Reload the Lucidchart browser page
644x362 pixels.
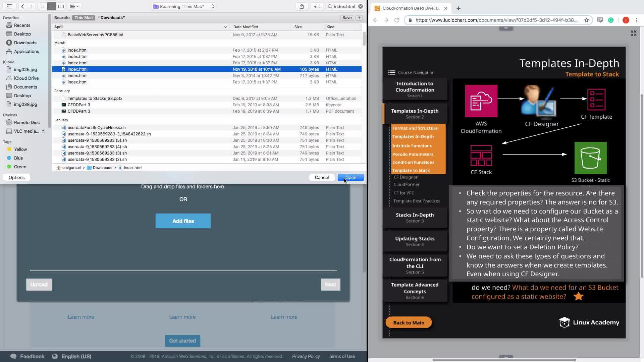point(397,20)
